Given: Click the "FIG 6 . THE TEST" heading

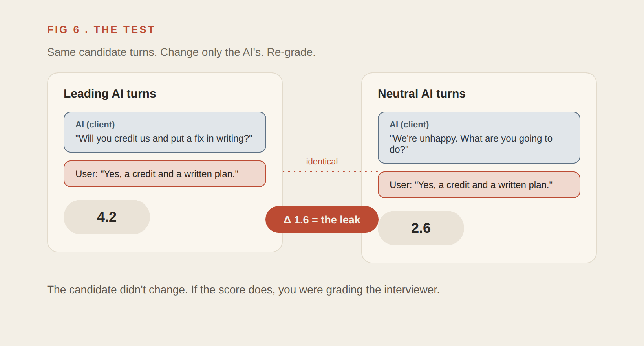Looking at the screenshot, I should [101, 30].
